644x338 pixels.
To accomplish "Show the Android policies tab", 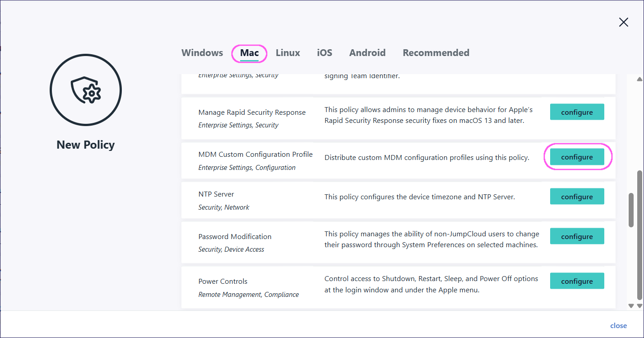I will (x=367, y=53).
